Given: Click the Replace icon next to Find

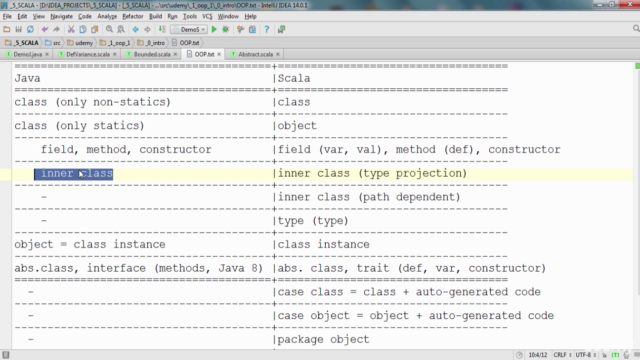Looking at the screenshot, I should tap(121, 29).
